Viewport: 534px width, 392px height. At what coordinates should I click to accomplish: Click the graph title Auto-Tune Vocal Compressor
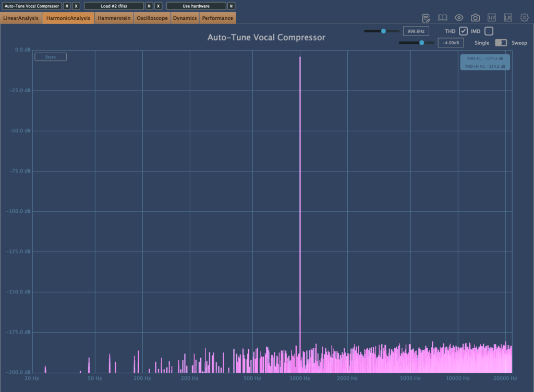coord(266,38)
